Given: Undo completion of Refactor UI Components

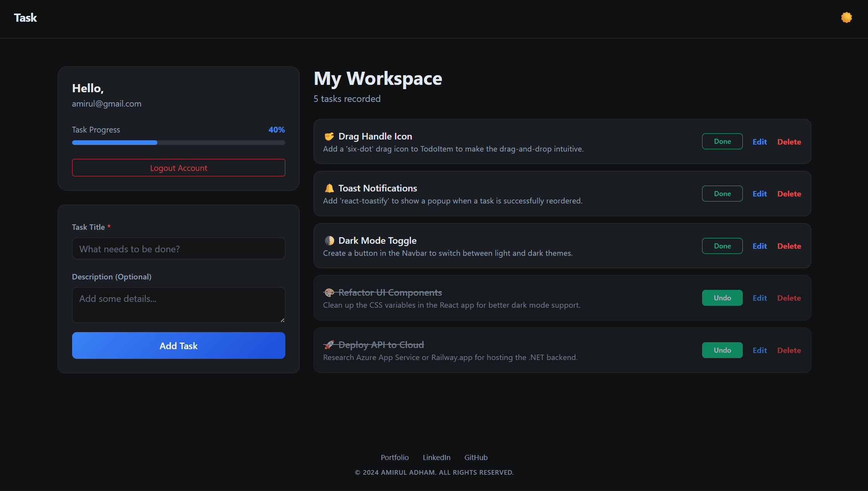Looking at the screenshot, I should point(722,298).
